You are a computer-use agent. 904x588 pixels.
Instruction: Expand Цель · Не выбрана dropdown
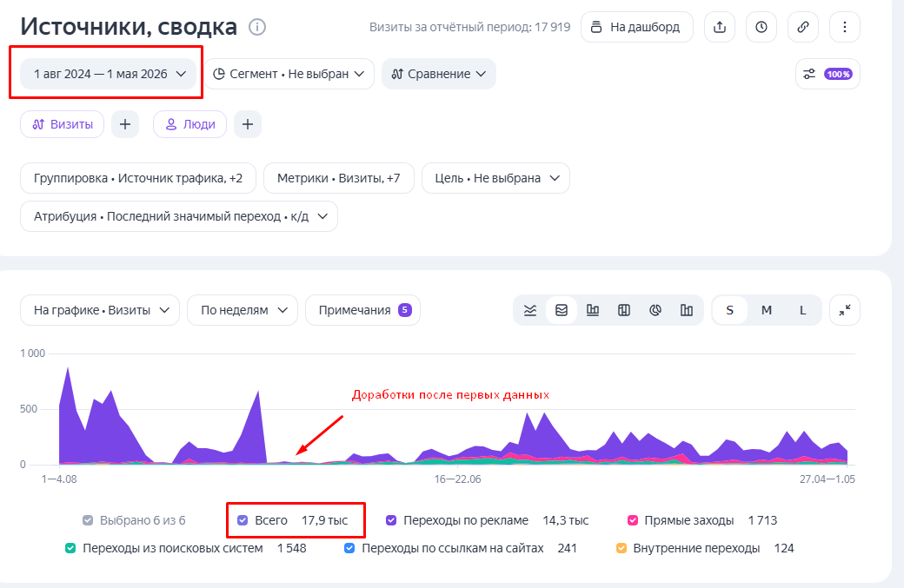[495, 179]
